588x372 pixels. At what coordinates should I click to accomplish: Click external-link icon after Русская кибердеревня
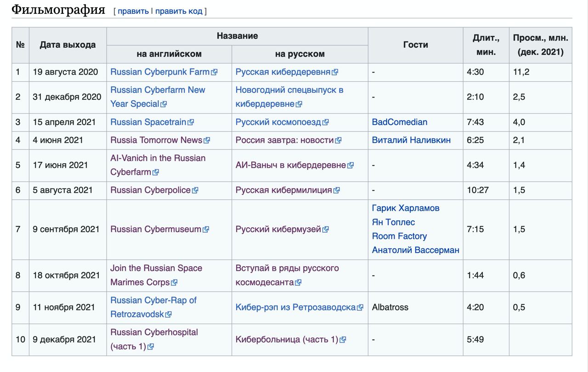tap(335, 72)
